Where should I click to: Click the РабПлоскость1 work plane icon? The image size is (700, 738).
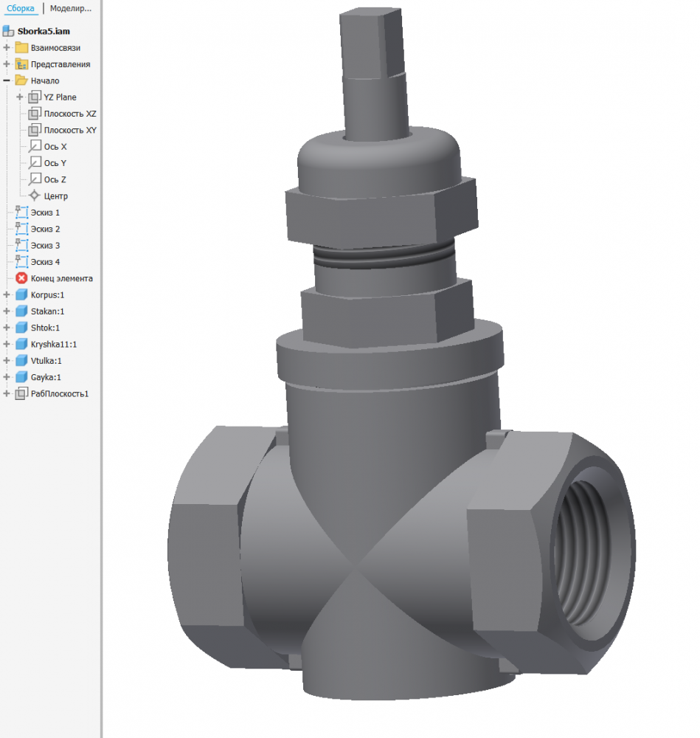click(x=21, y=393)
